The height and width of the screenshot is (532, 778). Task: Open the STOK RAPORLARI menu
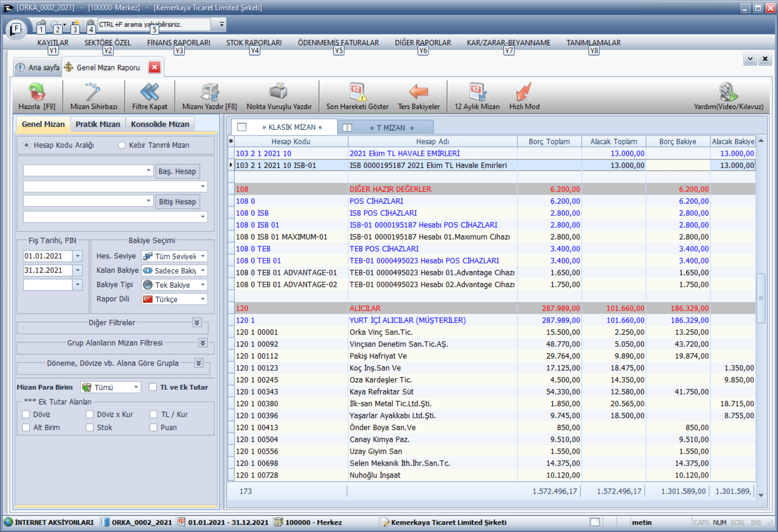click(x=254, y=43)
